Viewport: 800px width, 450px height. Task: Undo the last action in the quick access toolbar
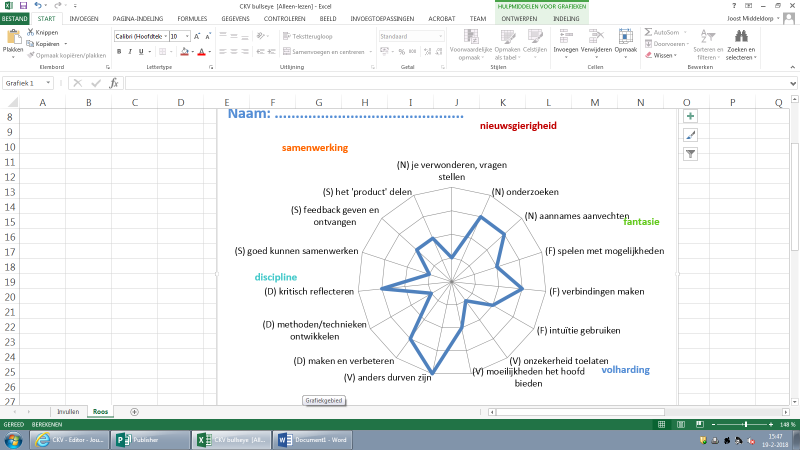(x=38, y=6)
